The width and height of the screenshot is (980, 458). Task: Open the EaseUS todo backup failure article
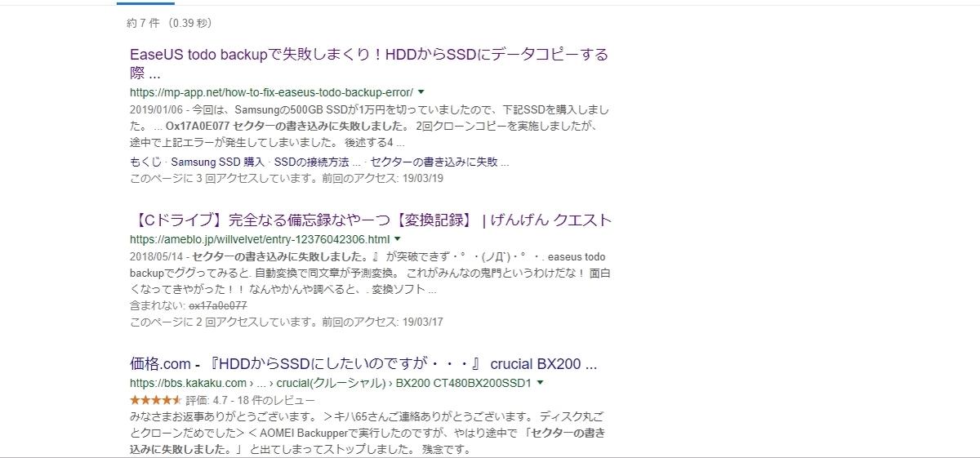pos(369,64)
